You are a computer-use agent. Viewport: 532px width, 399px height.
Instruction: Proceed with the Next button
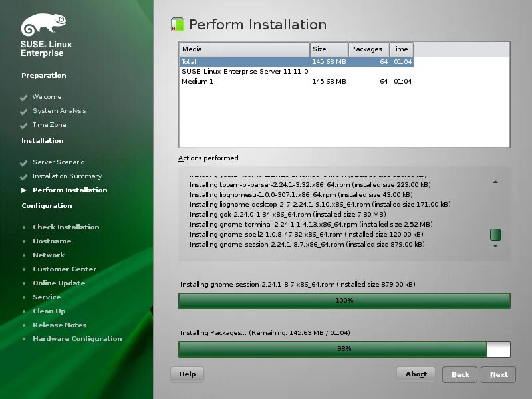(498, 374)
